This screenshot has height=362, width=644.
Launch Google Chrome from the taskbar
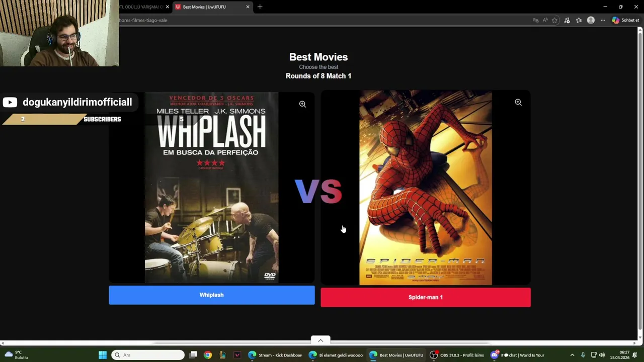208,355
